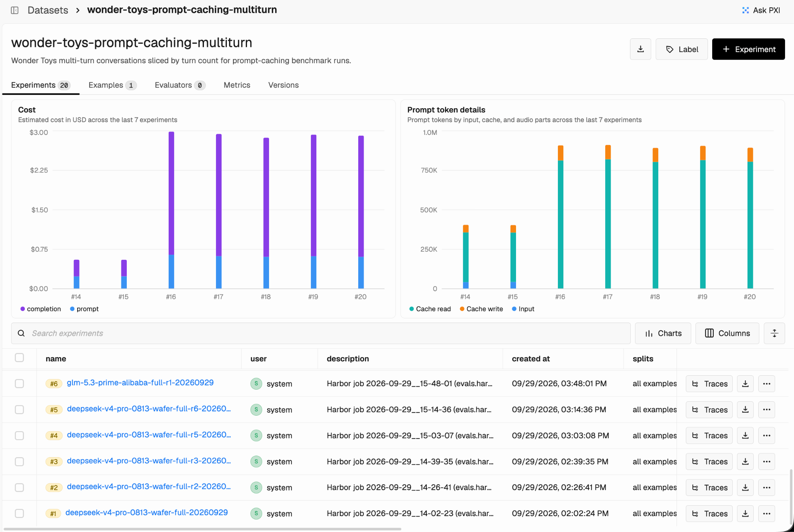Download experiment #4 results

click(745, 435)
